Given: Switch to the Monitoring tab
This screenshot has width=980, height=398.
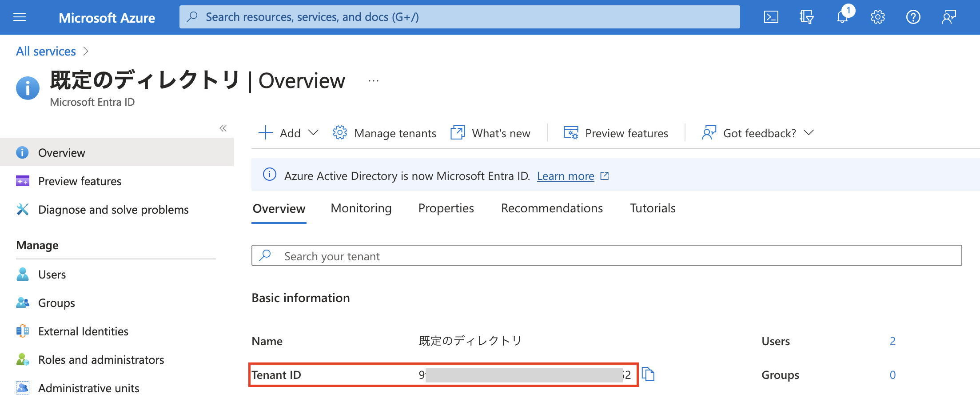Looking at the screenshot, I should (x=361, y=208).
